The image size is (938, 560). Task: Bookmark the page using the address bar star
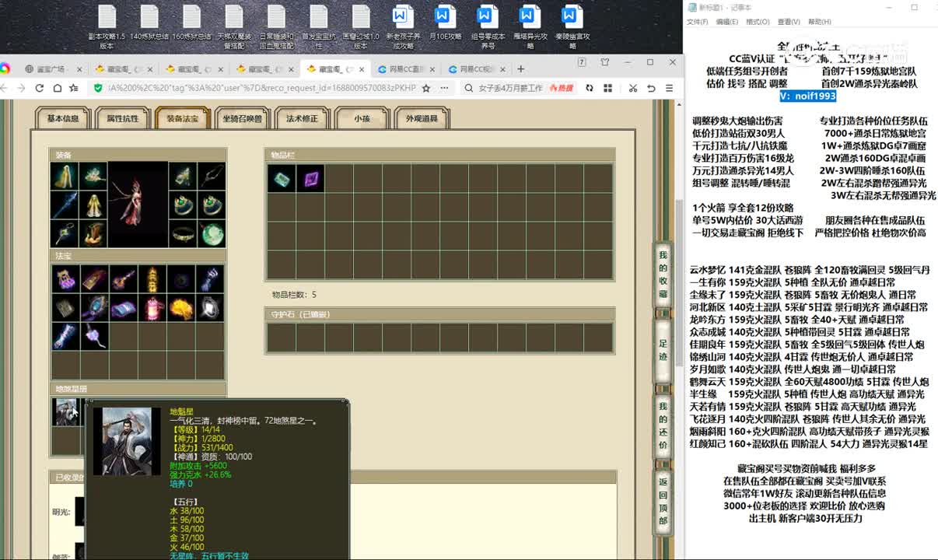click(426, 88)
